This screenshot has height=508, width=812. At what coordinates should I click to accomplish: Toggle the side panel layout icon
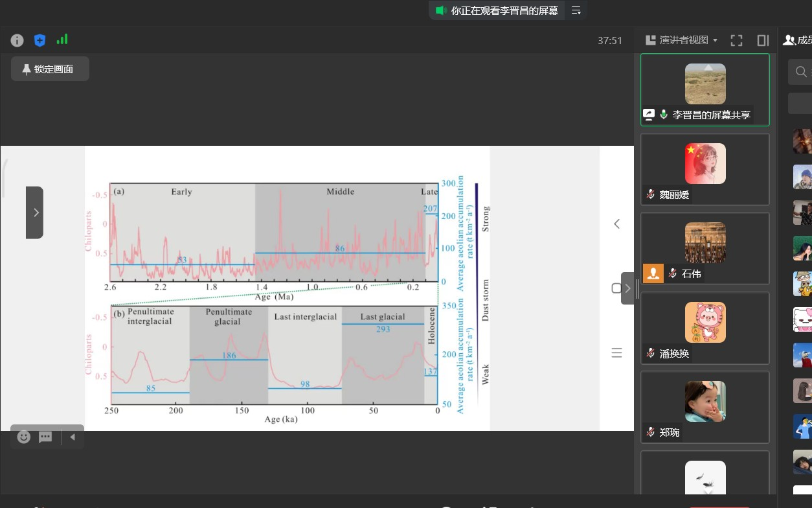click(x=763, y=40)
